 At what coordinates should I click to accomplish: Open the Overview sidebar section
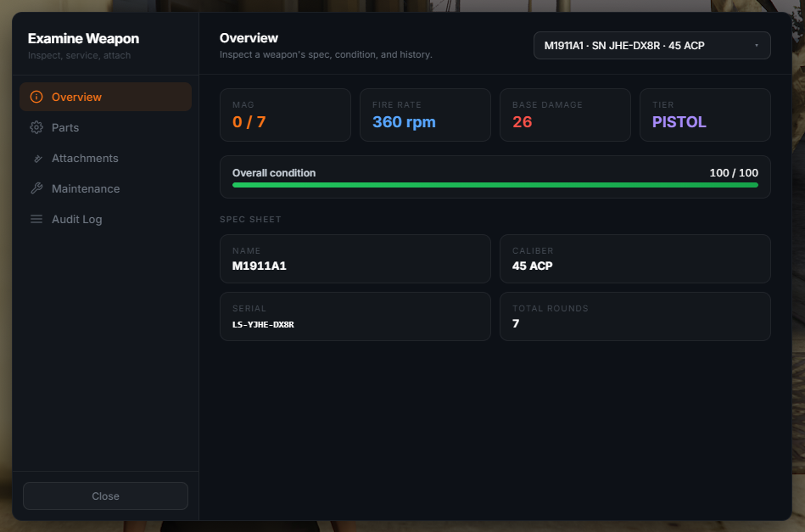(105, 97)
